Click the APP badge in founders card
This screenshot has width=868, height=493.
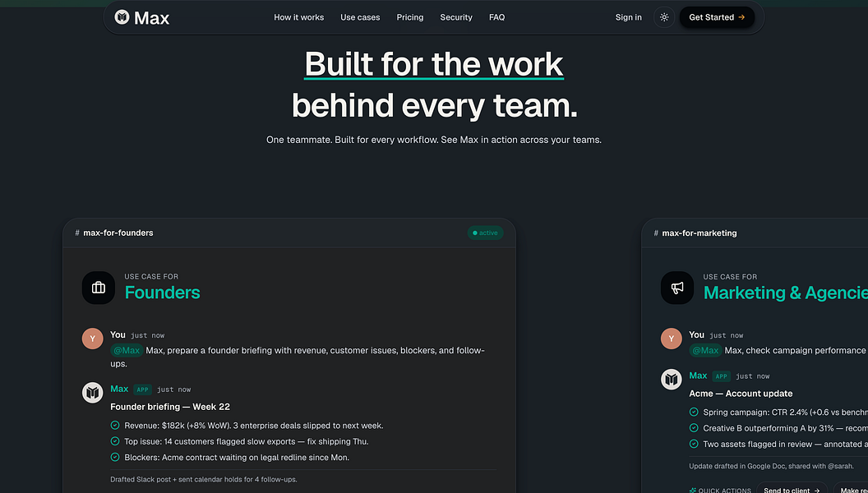pos(143,389)
